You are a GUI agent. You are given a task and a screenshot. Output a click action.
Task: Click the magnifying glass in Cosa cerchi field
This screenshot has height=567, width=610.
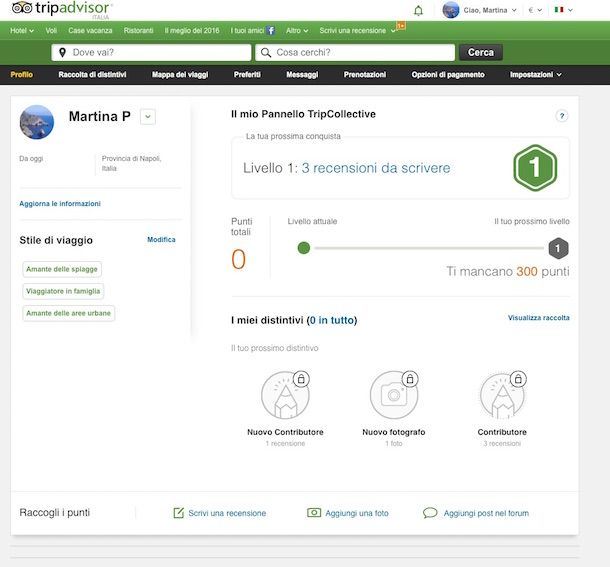coord(266,53)
